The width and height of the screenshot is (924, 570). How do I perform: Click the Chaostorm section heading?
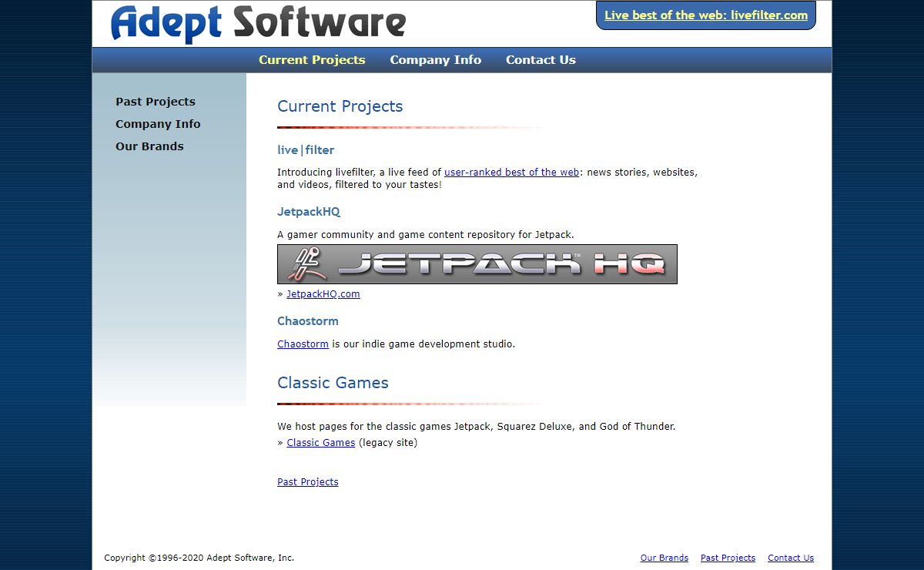pyautogui.click(x=307, y=321)
